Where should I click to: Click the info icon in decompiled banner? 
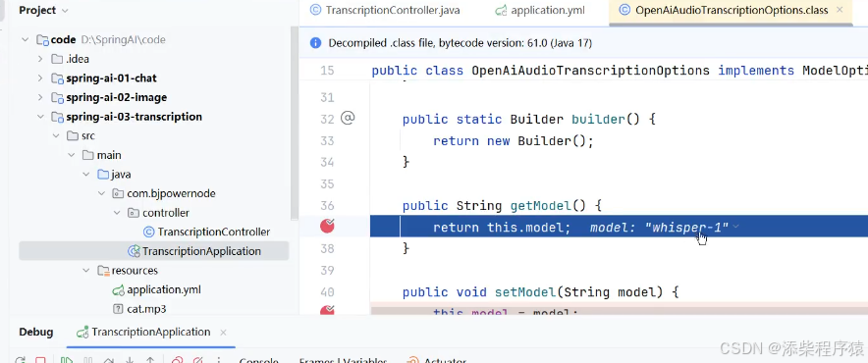[x=315, y=43]
